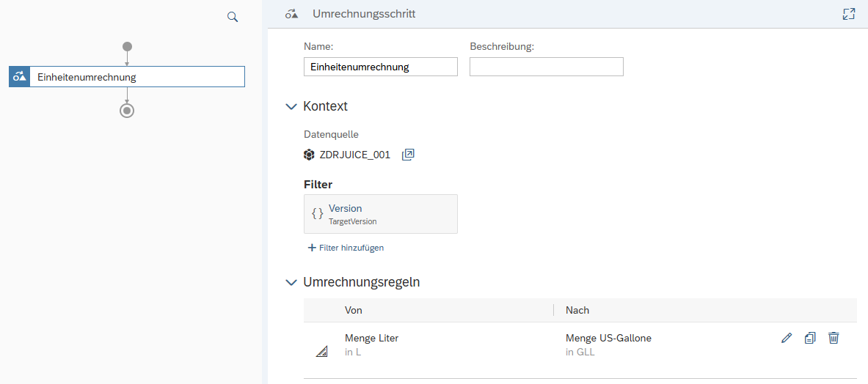
Task: Collapse the Umrechnungsregeln section
Action: point(291,282)
